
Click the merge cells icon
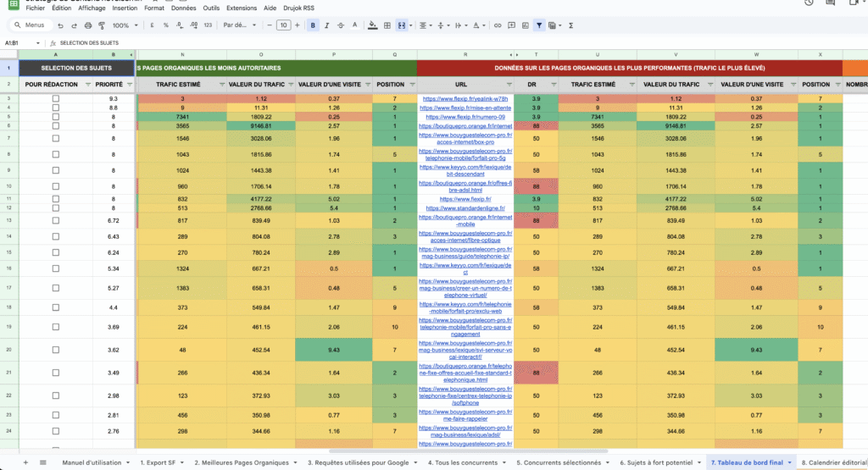coord(402,25)
